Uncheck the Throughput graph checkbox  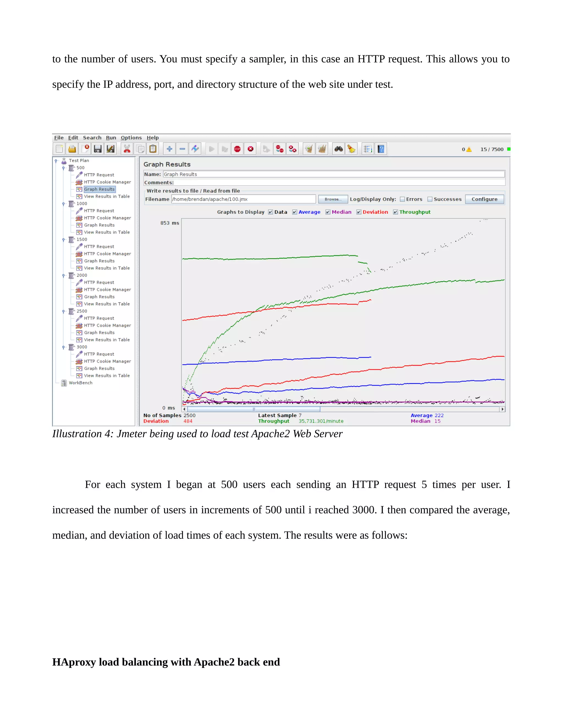pos(396,212)
